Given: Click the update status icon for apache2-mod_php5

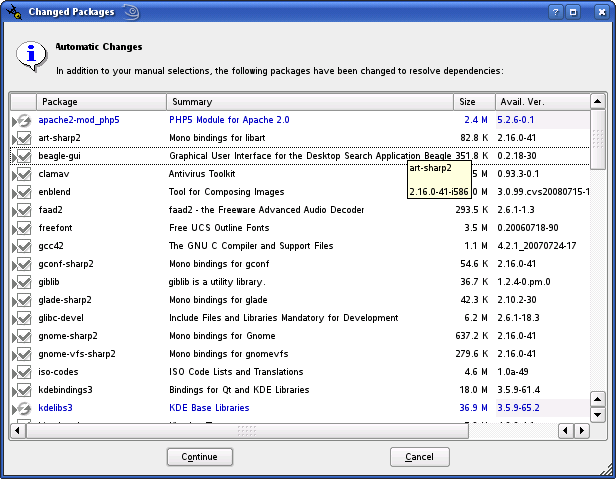Looking at the screenshot, I should (24, 120).
